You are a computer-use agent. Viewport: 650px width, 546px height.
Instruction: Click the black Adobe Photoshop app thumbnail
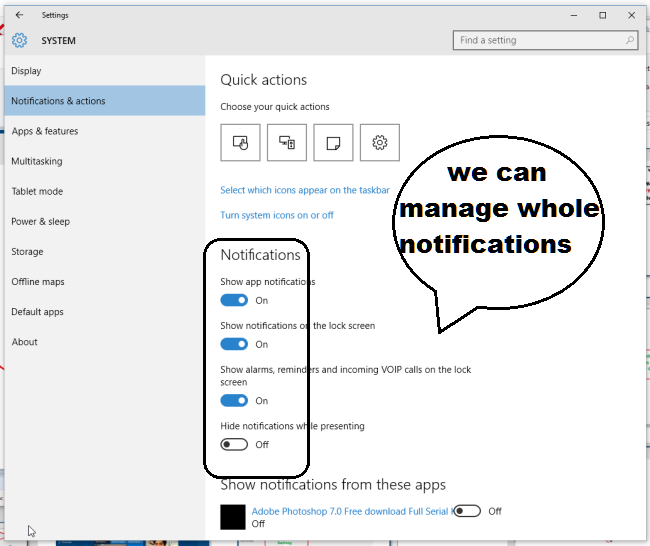pyautogui.click(x=233, y=517)
